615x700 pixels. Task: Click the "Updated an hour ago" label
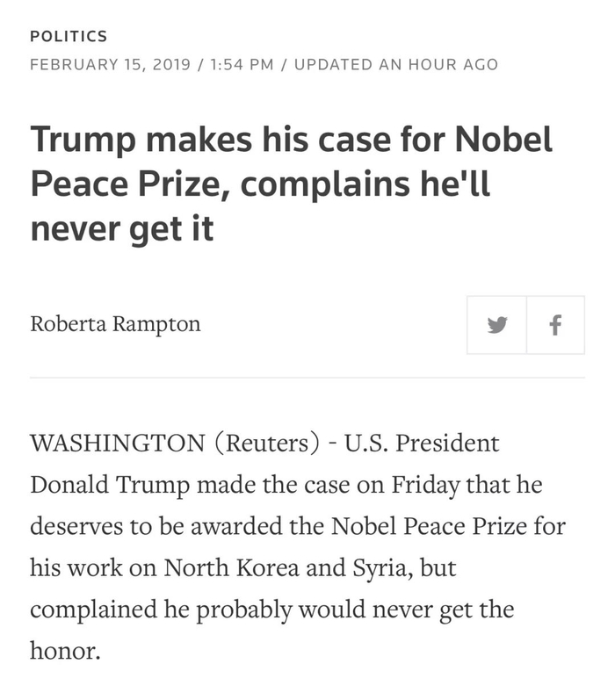click(395, 64)
